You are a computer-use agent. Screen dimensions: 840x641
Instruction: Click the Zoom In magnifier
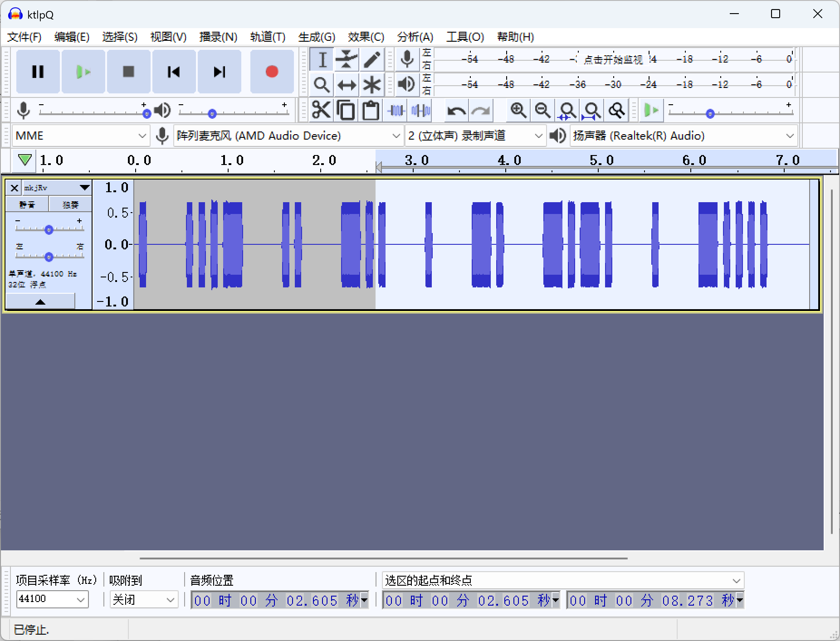pyautogui.click(x=518, y=110)
